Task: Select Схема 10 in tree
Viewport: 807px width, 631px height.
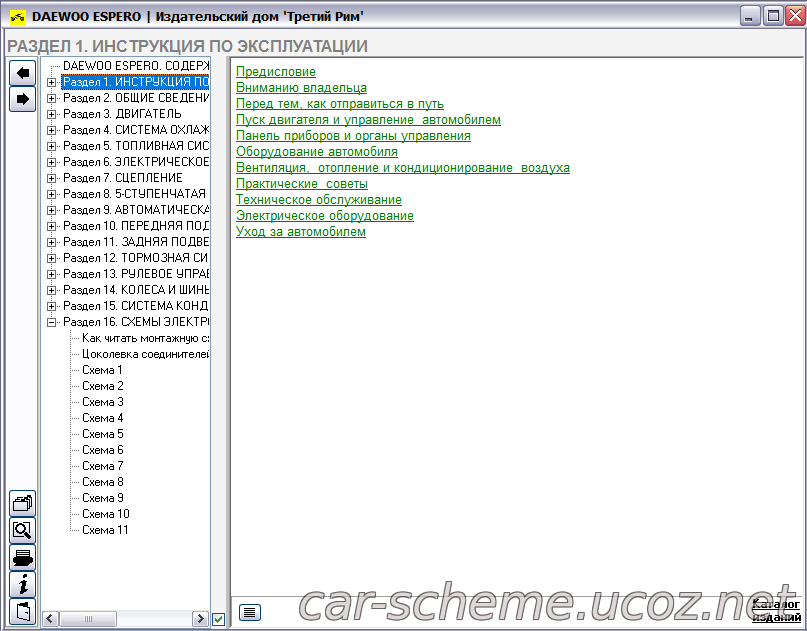Action: pyautogui.click(x=106, y=514)
